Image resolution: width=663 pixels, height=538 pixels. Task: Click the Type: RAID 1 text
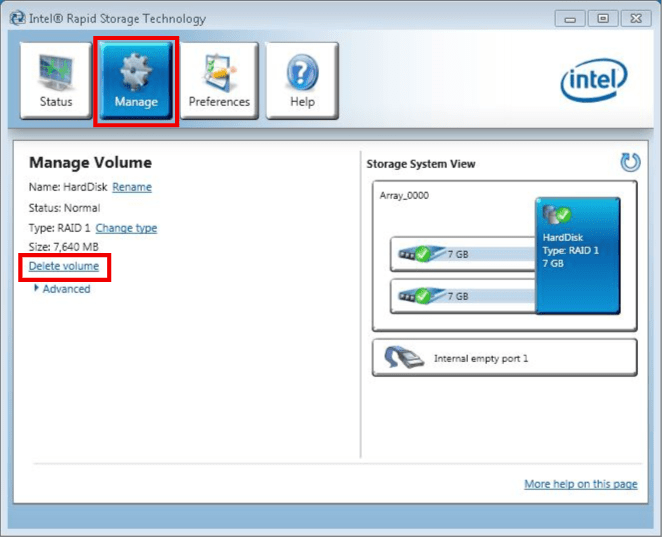point(59,228)
